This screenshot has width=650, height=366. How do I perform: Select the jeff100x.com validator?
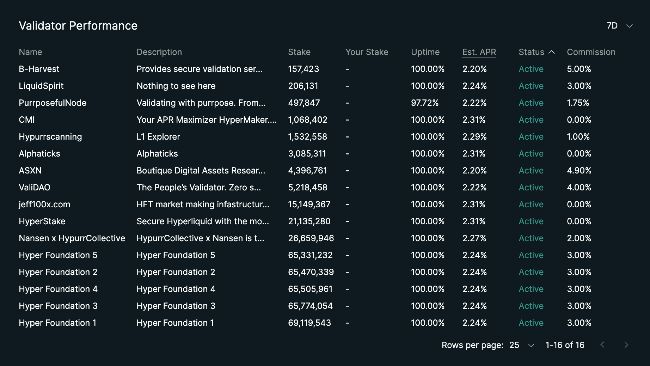coord(44,204)
